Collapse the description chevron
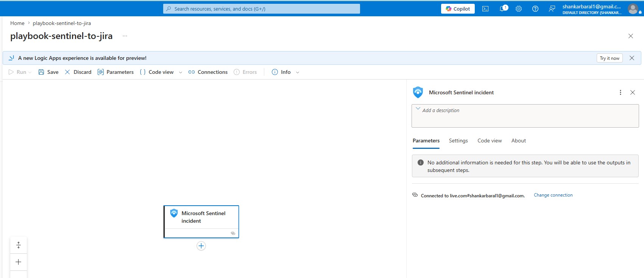This screenshot has width=644, height=278. pyautogui.click(x=418, y=108)
